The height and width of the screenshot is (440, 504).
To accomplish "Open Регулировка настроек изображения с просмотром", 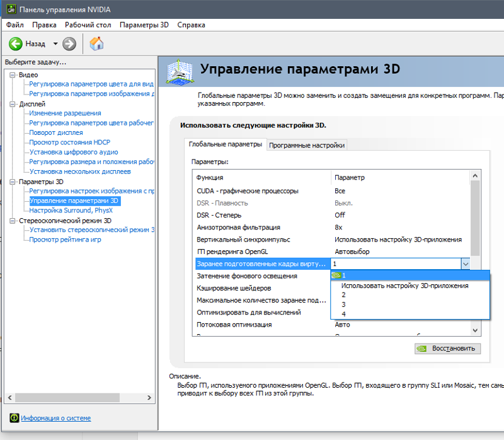I will [x=91, y=191].
